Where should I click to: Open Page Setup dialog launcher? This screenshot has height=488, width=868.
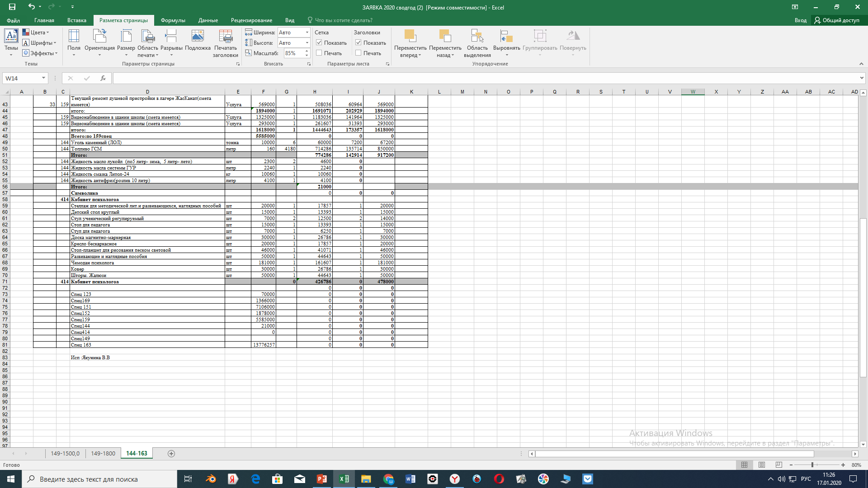tap(238, 64)
